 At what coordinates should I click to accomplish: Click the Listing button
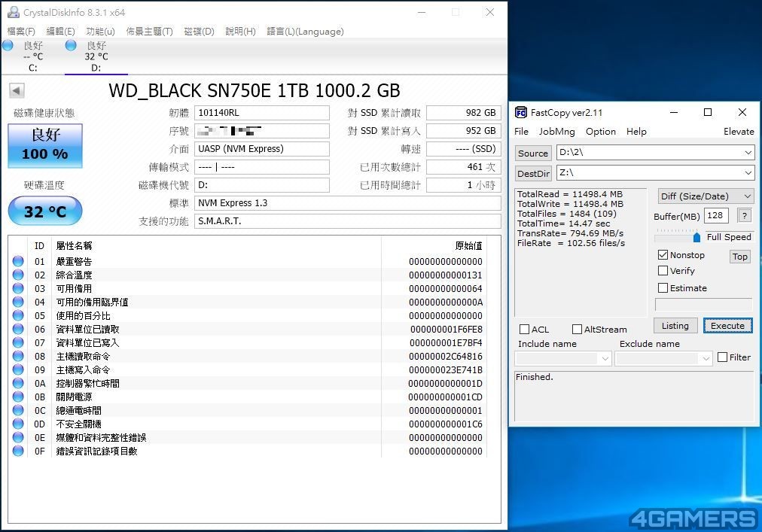(675, 326)
